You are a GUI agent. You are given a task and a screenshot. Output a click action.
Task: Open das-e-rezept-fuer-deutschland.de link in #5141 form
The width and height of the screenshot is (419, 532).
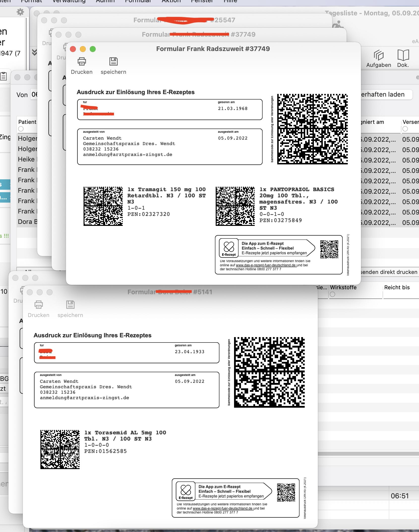pyautogui.click(x=223, y=508)
